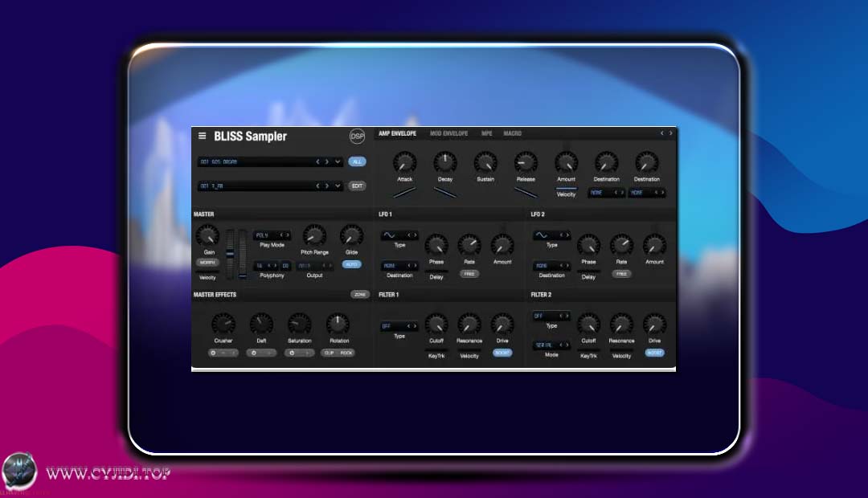Switch to the MACRO tab

512,133
